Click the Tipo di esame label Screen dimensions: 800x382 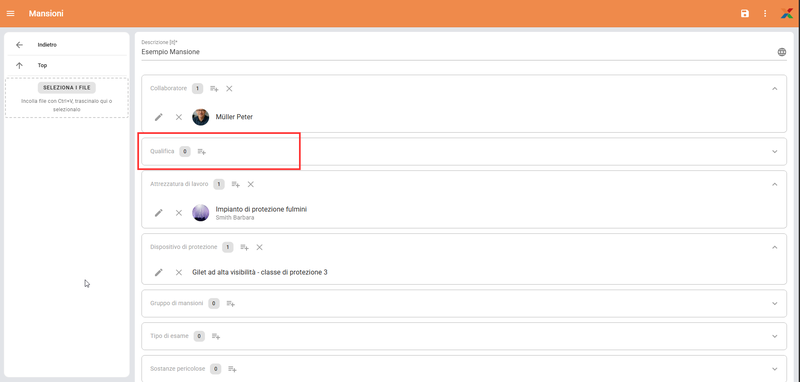point(169,336)
